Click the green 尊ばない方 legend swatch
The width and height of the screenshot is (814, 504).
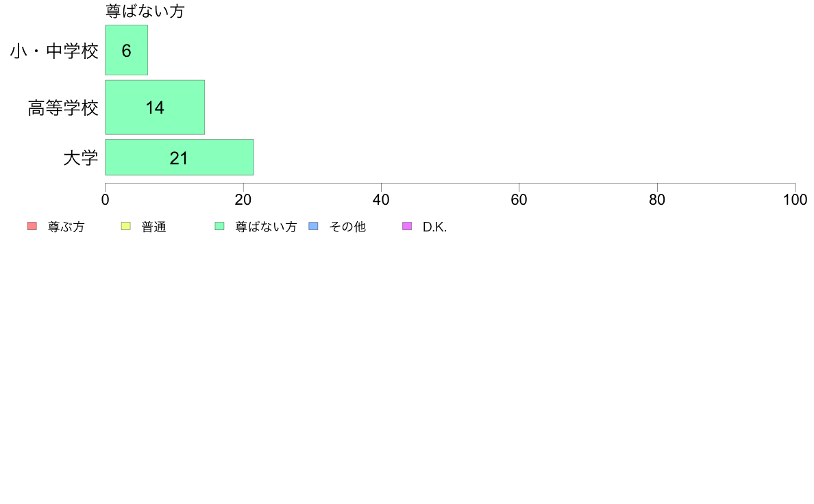point(219,226)
